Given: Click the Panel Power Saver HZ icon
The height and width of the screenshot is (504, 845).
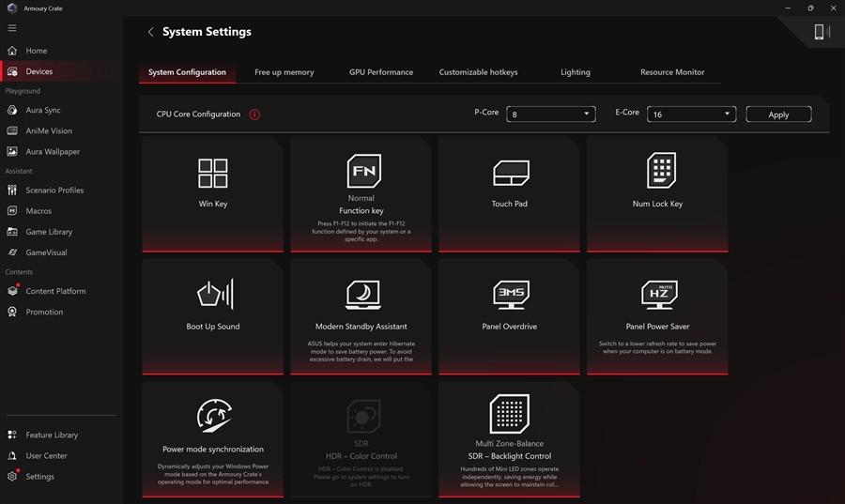Looking at the screenshot, I should (660, 295).
